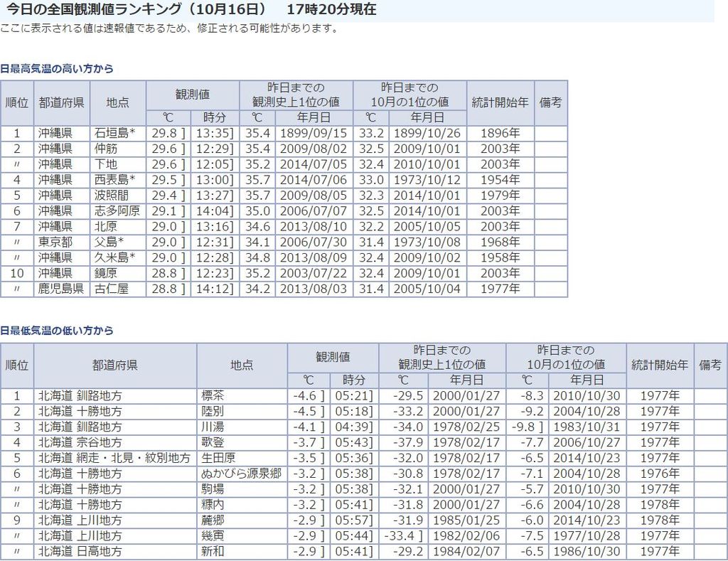Select the 古仁屋 location name
728x561 pixels.
pos(112,289)
